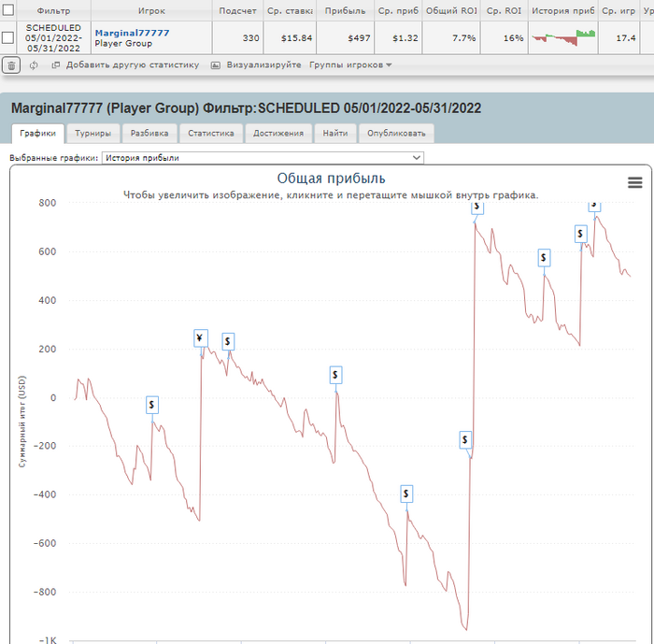654x644 pixels.
Task: Click the $ marker just above 600 line
Action: [580, 234]
